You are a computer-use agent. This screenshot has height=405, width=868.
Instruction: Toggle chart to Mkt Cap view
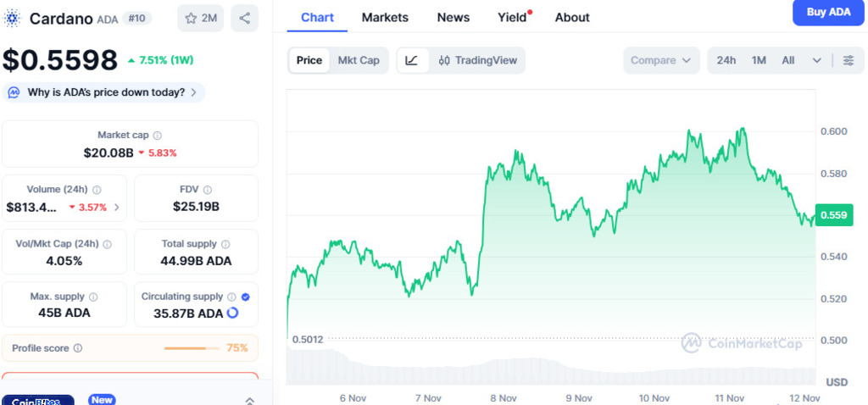(359, 60)
